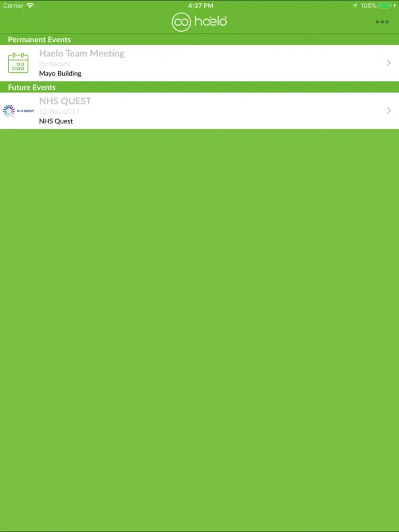Tap the battery indicator in status bar
The height and width of the screenshot is (532, 399).
point(385,5)
